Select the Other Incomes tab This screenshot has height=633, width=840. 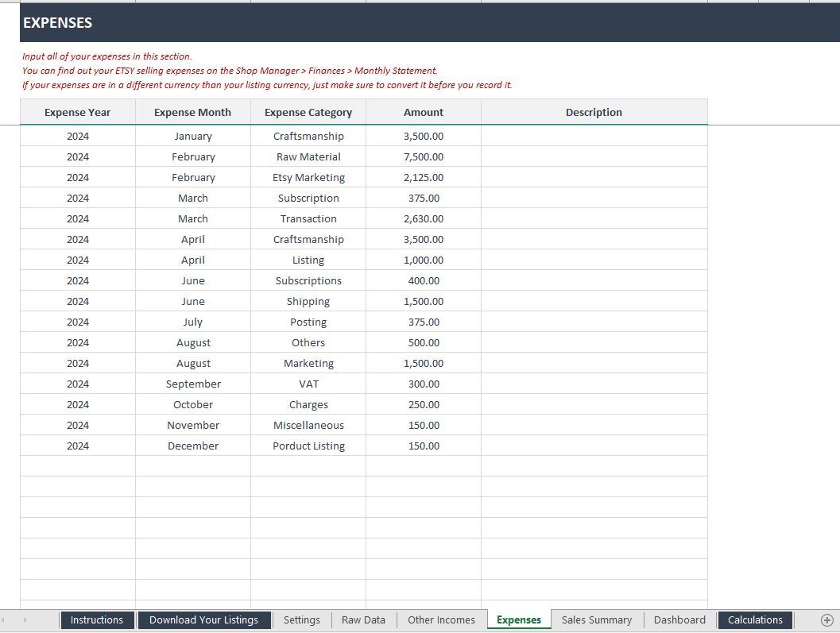pos(441,620)
